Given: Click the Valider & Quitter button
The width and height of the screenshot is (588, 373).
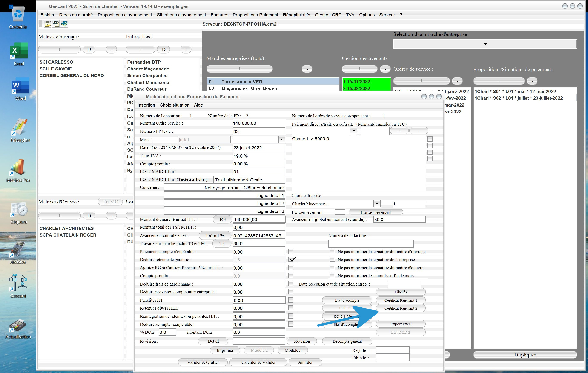Looking at the screenshot, I should tap(203, 362).
